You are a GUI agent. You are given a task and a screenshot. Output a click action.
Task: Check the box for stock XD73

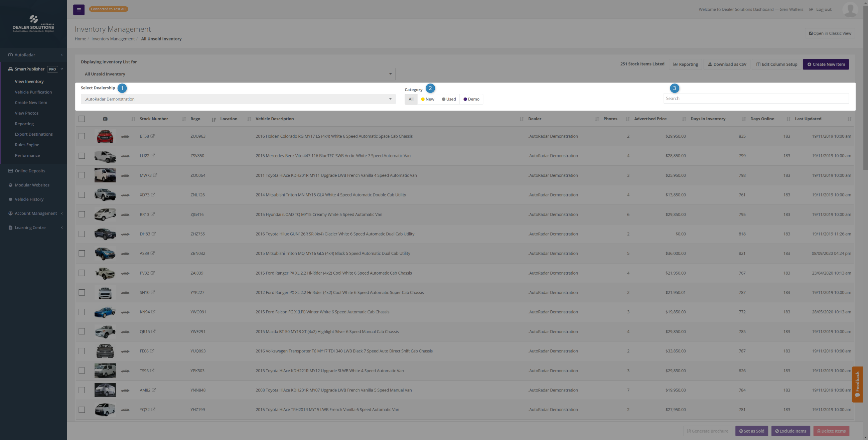[82, 195]
